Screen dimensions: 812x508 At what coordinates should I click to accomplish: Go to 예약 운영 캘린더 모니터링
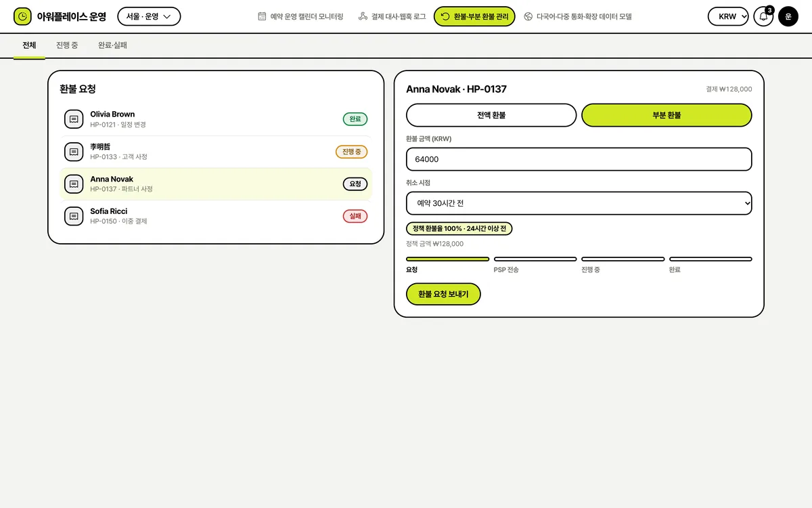click(300, 16)
